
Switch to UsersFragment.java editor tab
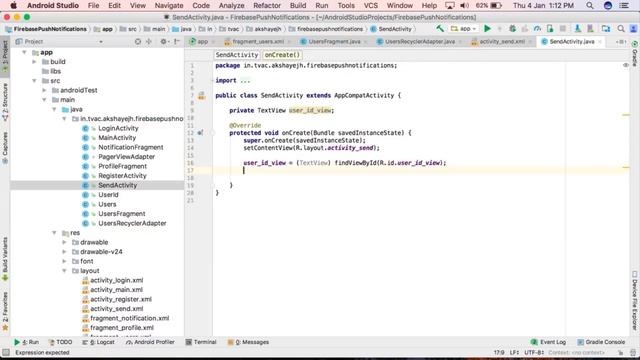pos(333,42)
